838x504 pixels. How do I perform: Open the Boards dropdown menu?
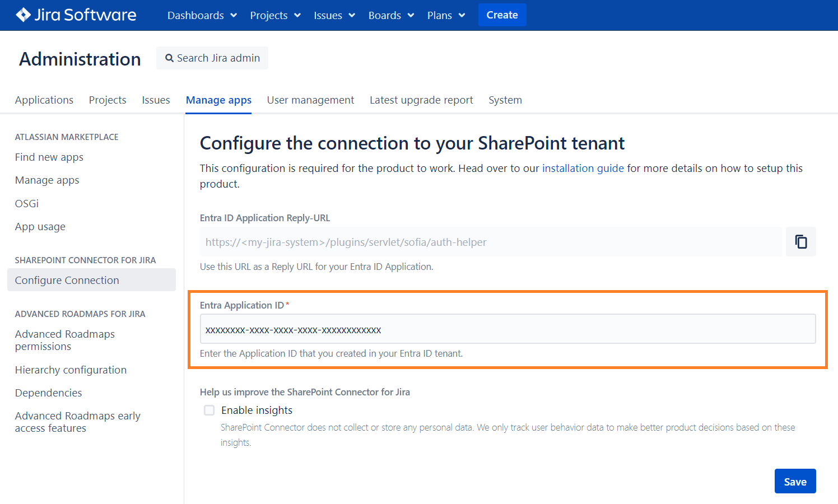click(x=391, y=15)
